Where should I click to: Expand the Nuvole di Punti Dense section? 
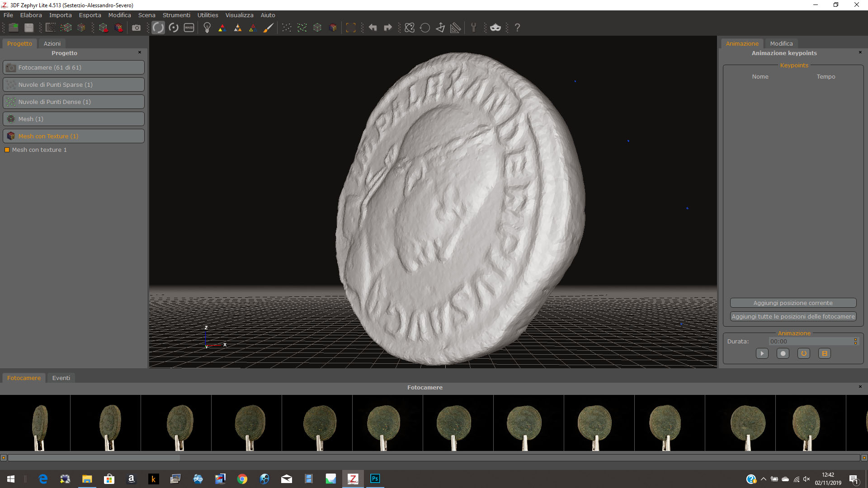tap(74, 102)
